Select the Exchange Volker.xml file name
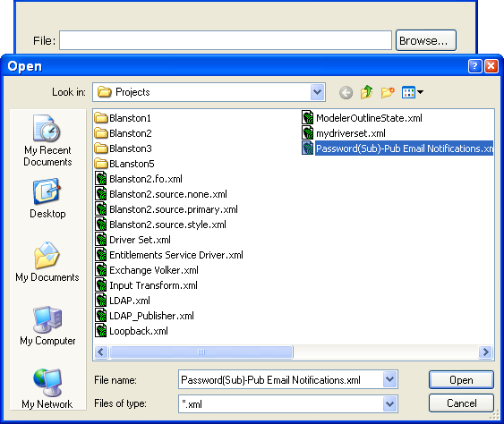 (154, 270)
